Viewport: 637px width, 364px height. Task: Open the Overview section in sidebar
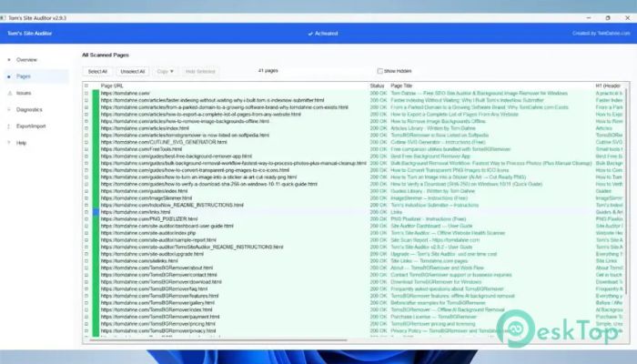tap(26, 60)
